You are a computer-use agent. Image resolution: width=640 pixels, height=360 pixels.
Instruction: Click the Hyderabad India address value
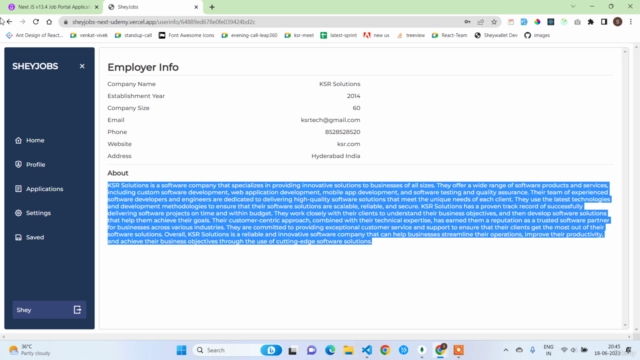pos(336,156)
